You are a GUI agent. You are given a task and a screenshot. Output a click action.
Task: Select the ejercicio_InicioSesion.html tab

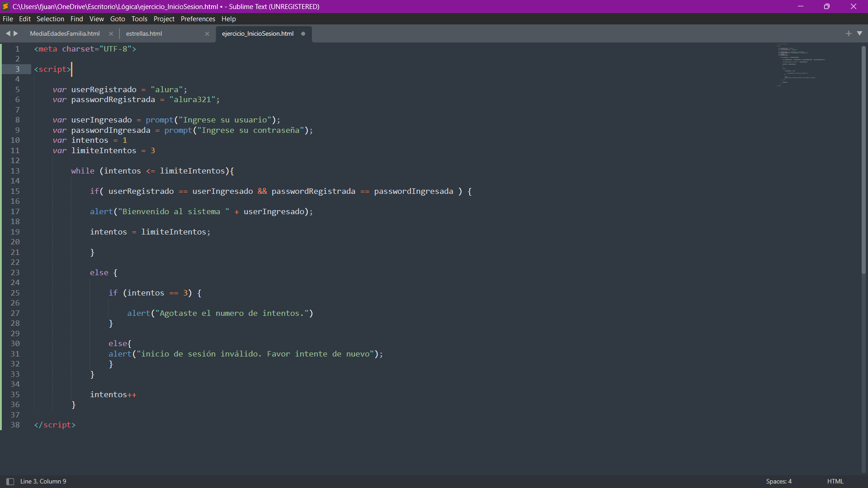[258, 34]
